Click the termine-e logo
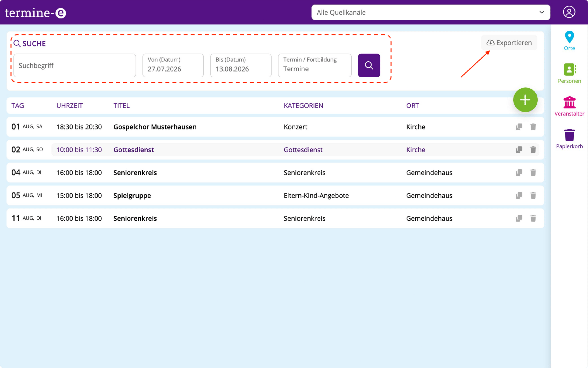 coord(35,13)
